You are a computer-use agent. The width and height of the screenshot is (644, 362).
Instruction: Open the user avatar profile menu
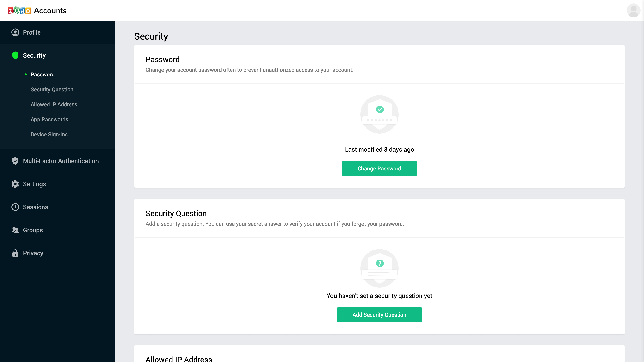633,11
